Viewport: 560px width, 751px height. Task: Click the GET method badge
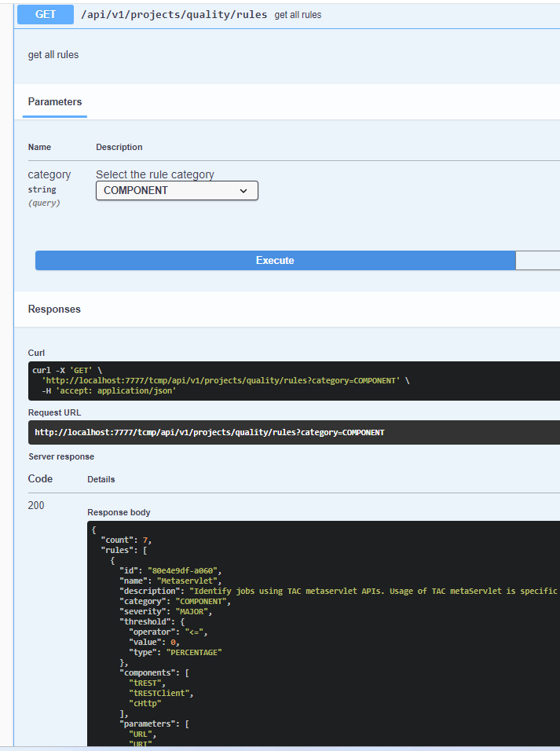point(45,14)
